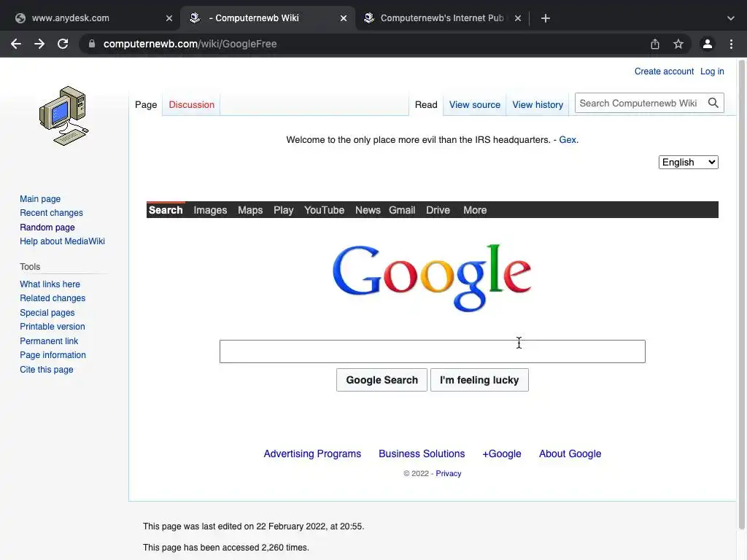Open Cite this page link

coord(47,370)
